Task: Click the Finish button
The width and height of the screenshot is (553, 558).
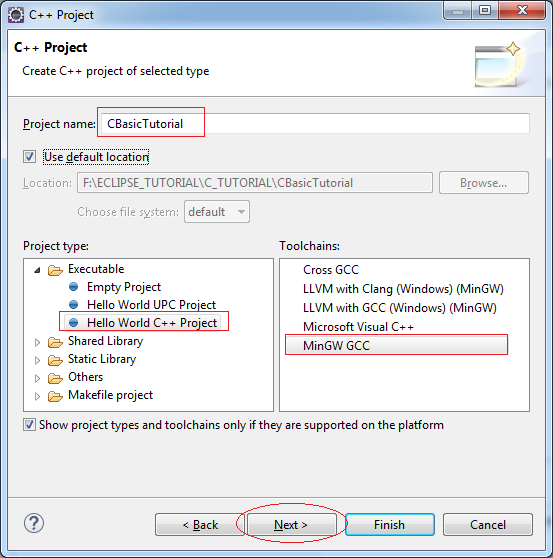Action: [x=390, y=525]
